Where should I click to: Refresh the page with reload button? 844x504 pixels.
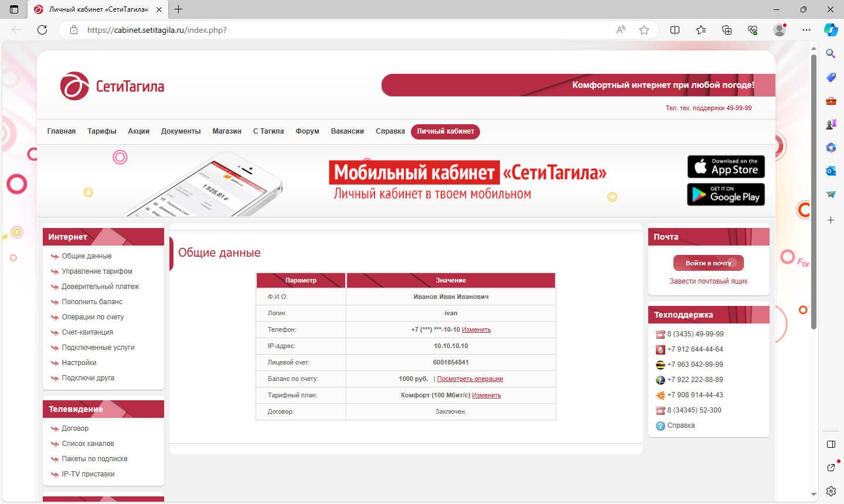pyautogui.click(x=42, y=30)
